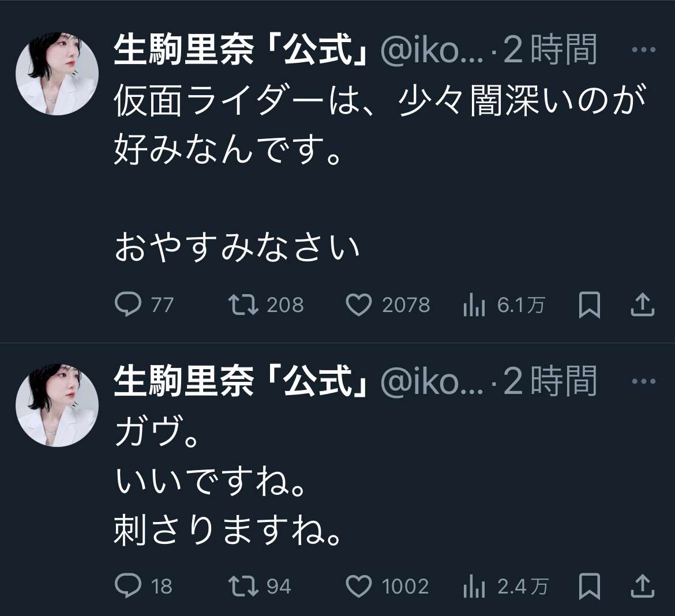The height and width of the screenshot is (616, 675).
Task: Like the ガヴ tweet
Action: pos(358,586)
